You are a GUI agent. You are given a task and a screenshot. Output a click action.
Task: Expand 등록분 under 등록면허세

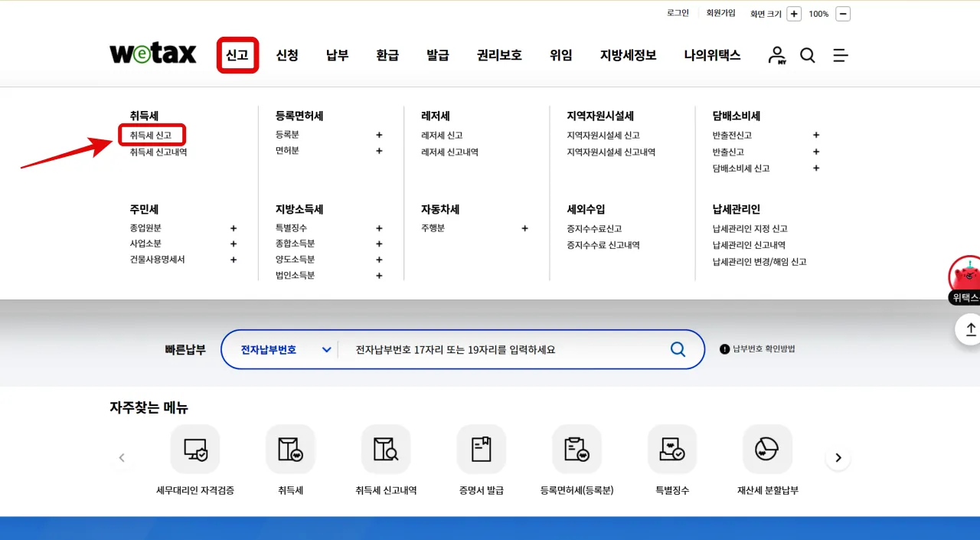pyautogui.click(x=378, y=134)
